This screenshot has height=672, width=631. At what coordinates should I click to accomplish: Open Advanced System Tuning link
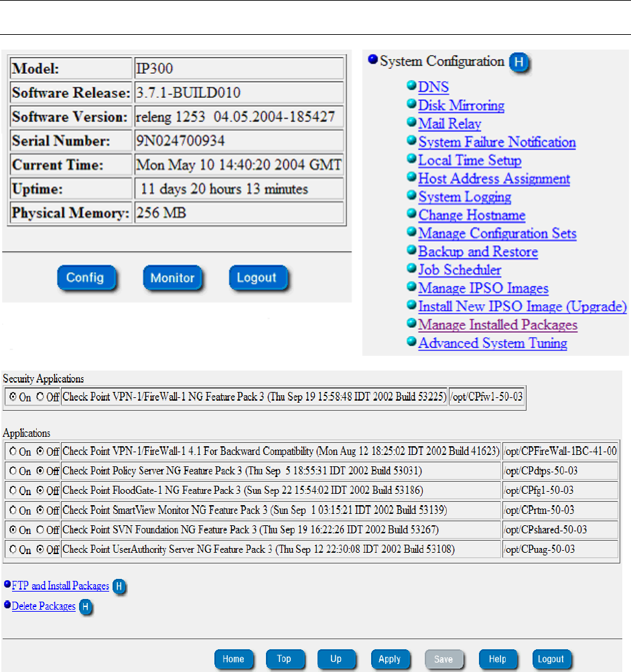[x=492, y=343]
